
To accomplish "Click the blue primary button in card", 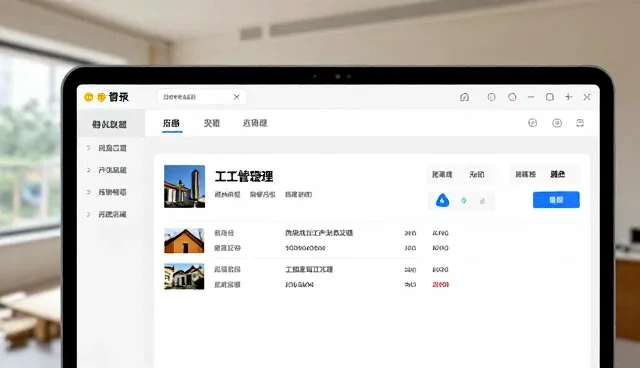I will click(x=556, y=200).
